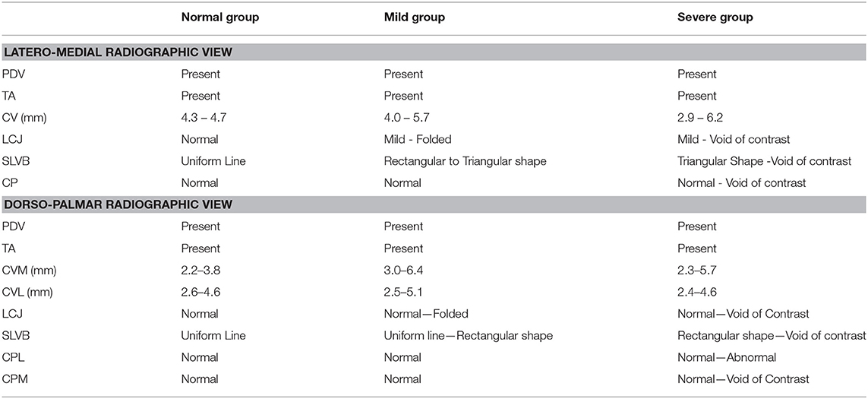Screen dimensions: 868x399
Task: Click 'Normal—Folded' in the Mild group
Action: pos(426,314)
